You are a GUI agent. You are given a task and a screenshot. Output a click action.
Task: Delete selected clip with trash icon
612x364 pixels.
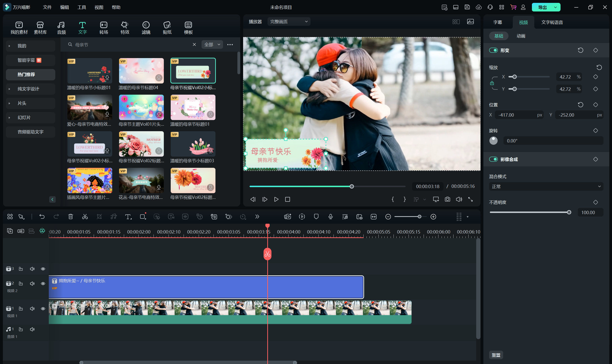coord(71,217)
